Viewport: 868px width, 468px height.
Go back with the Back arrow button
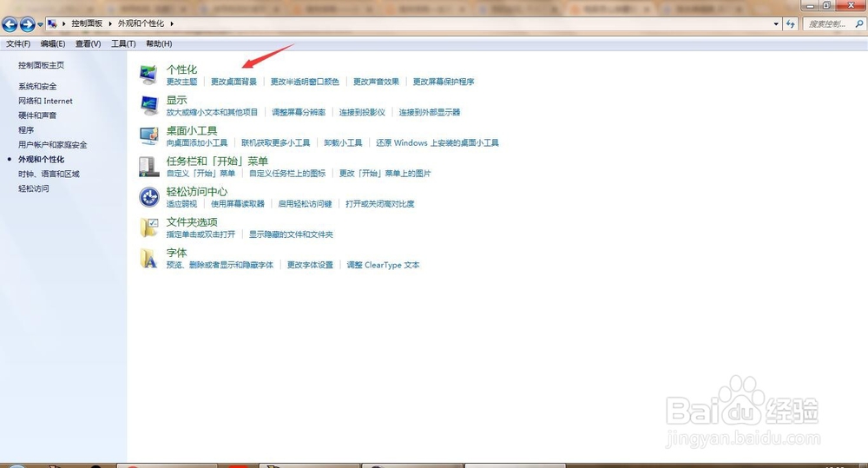click(10, 23)
